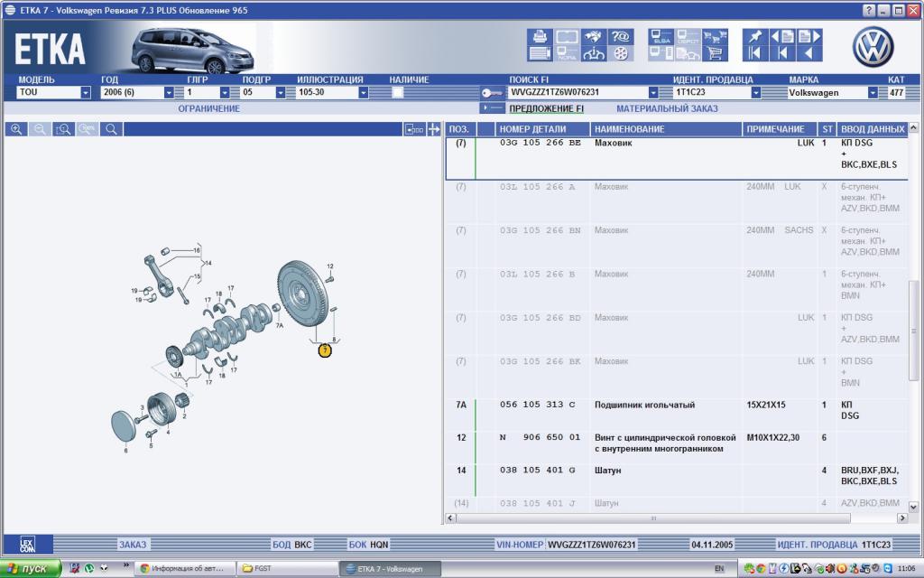Click the NORA icon
Image resolution: width=924 pixels, height=578 pixels.
(567, 53)
